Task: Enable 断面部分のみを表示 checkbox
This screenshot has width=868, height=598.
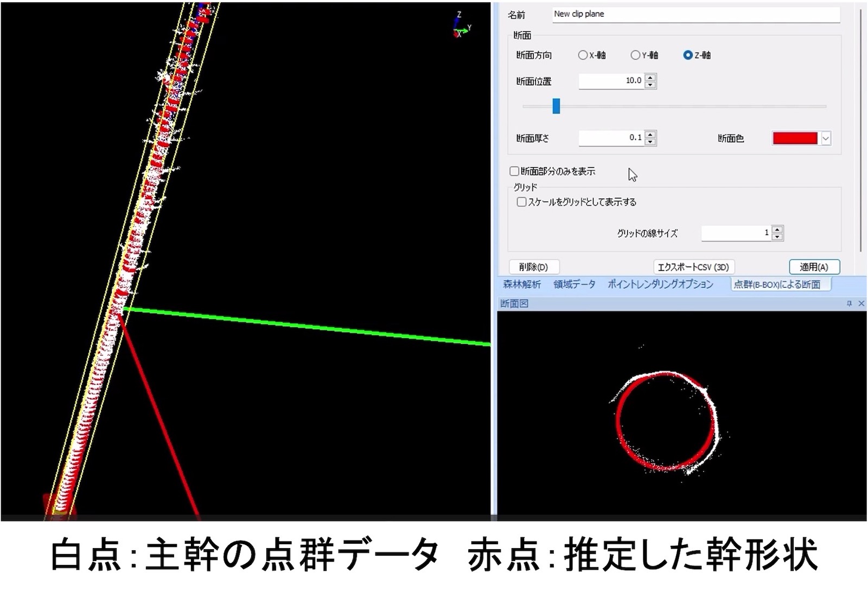Action: point(514,171)
